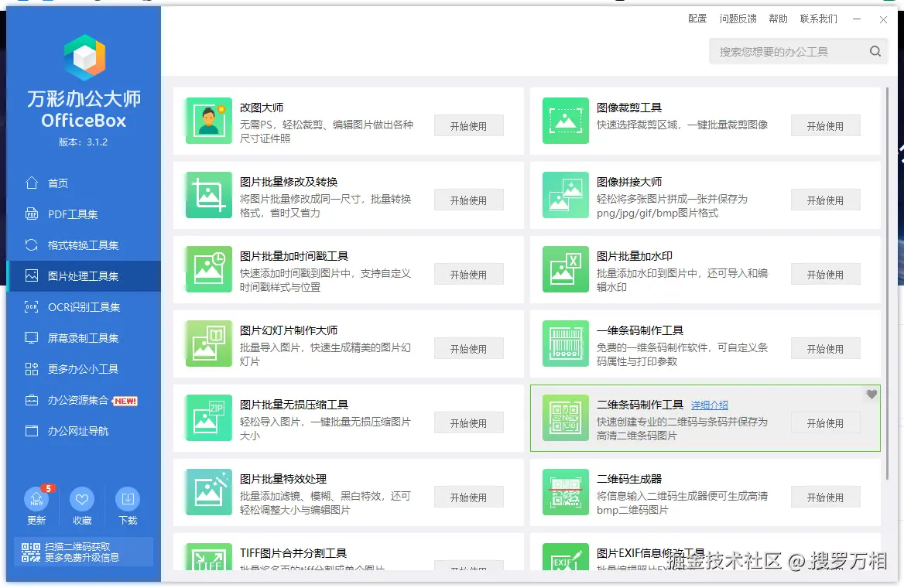Start using 图片批量修改及转换
The height and width of the screenshot is (588, 904).
[469, 200]
